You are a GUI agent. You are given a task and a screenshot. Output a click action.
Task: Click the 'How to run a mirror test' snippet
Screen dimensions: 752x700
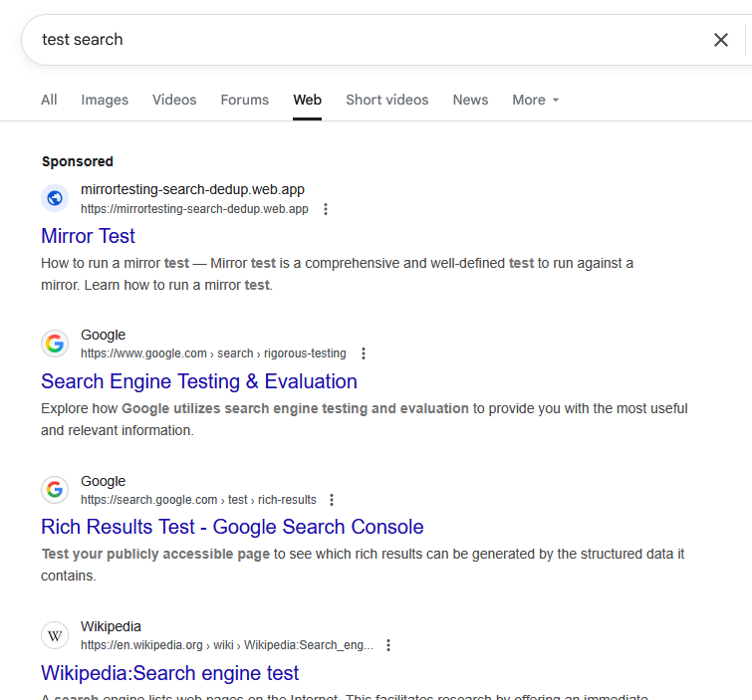(337, 274)
